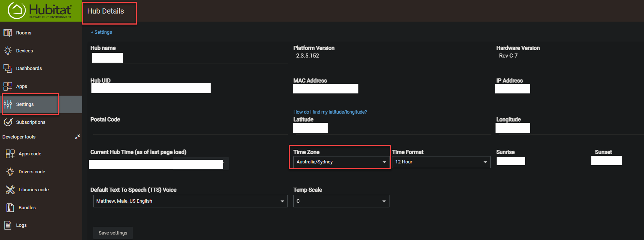Click the Settings sliders icon
The image size is (644, 240).
(x=8, y=104)
